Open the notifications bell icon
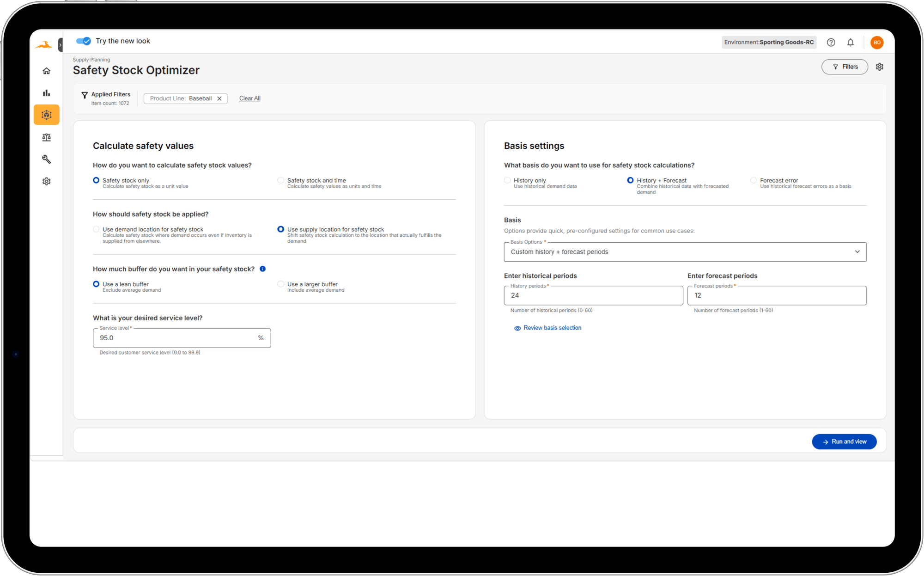Screen dimensions: 924x576 (851, 43)
